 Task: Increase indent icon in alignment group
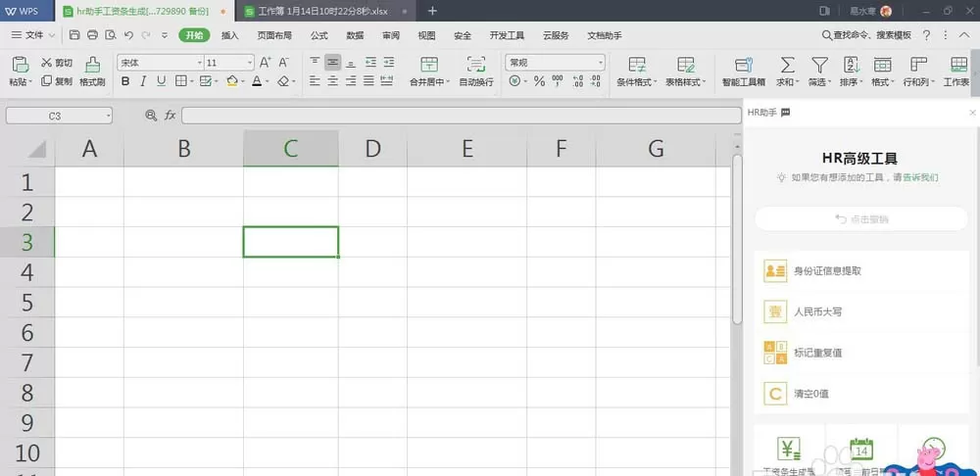coord(389,63)
